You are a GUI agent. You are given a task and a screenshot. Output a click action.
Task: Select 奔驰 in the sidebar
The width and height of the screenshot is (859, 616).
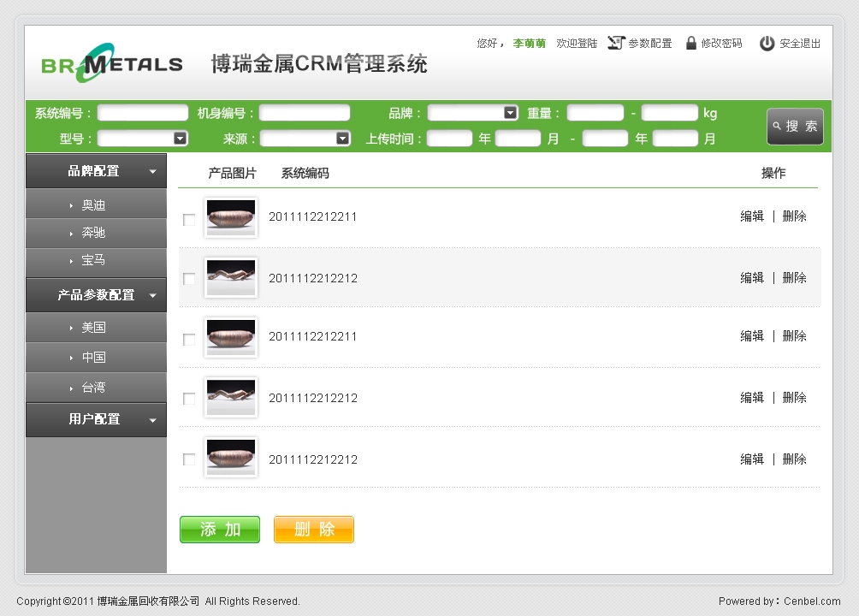tap(97, 233)
